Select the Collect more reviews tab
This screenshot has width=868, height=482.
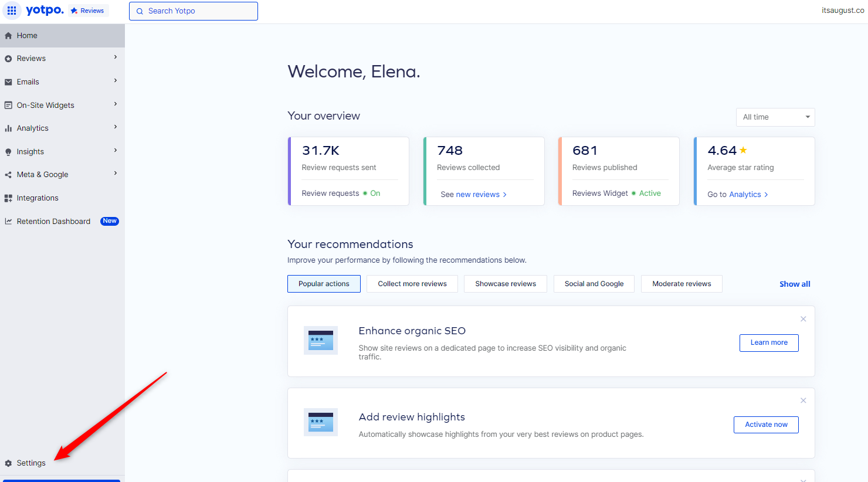click(412, 284)
